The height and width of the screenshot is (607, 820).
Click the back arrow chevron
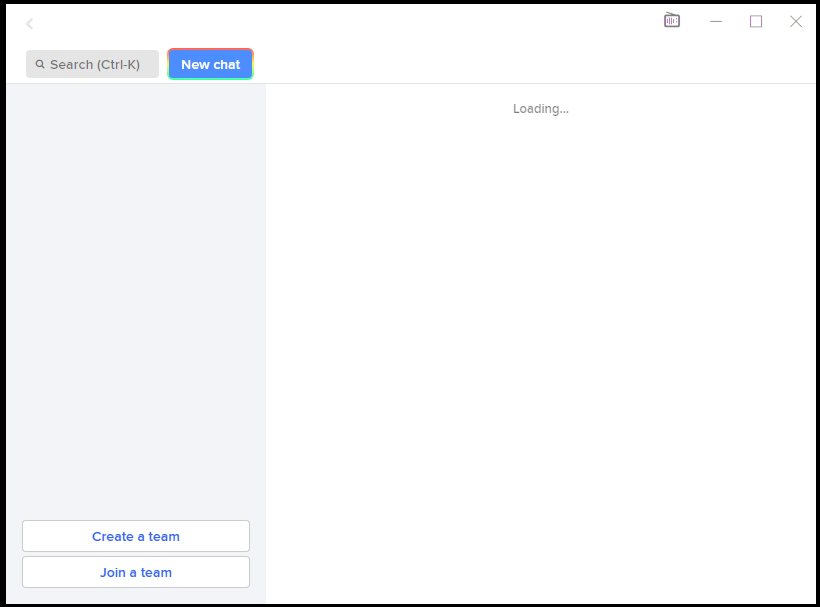(30, 24)
